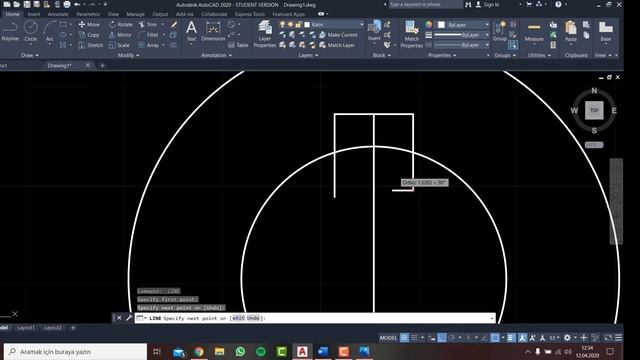
Task: Open Layer Properties manager
Action: [264, 34]
